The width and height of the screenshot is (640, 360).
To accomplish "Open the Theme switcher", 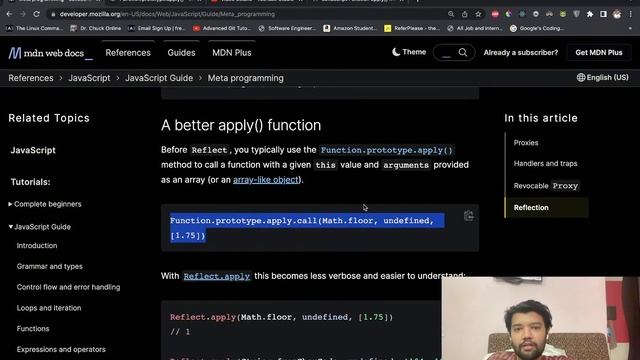I will (409, 52).
